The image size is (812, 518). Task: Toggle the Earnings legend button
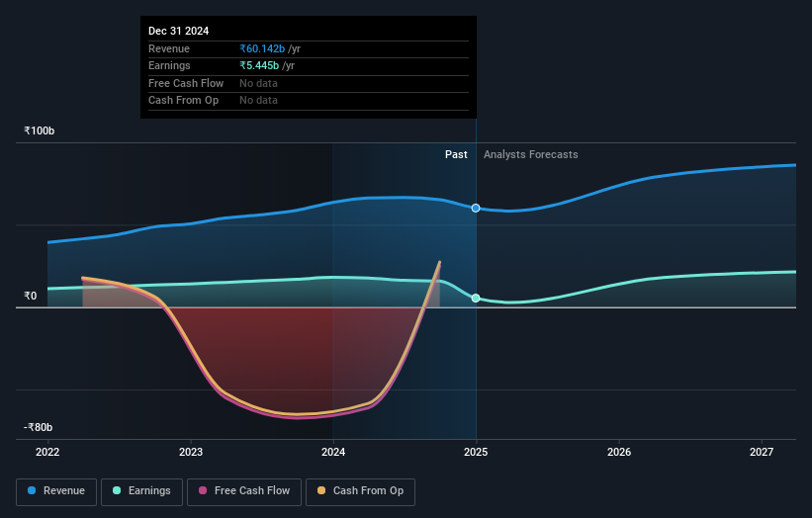tap(141, 491)
